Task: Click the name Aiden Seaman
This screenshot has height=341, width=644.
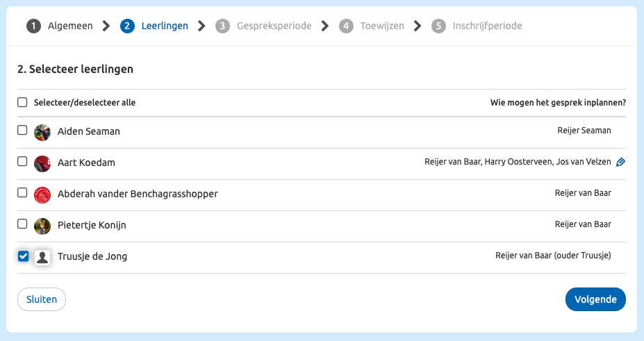Action: click(x=89, y=131)
